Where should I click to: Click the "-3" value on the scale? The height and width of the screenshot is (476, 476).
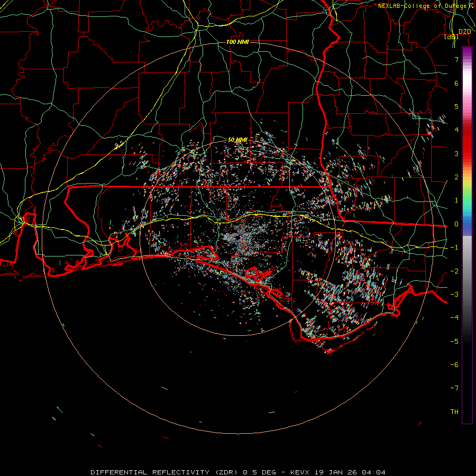point(454,295)
